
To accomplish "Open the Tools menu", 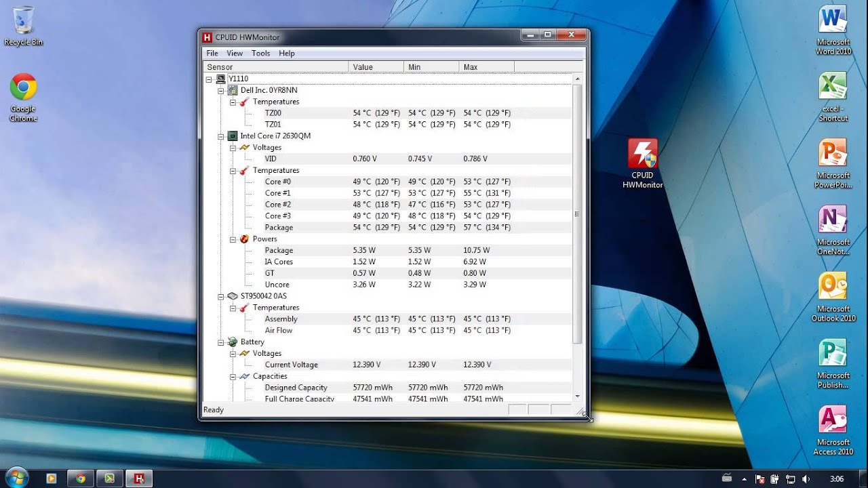I will [x=260, y=53].
